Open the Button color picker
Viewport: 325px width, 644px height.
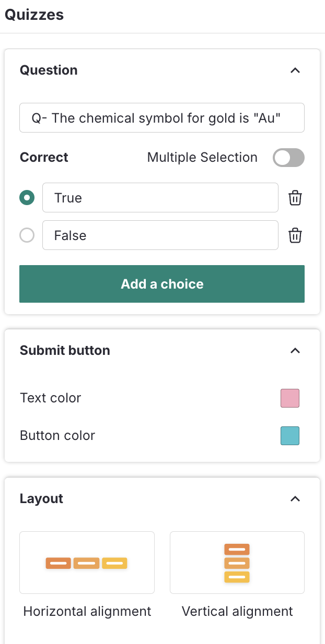[x=290, y=435]
